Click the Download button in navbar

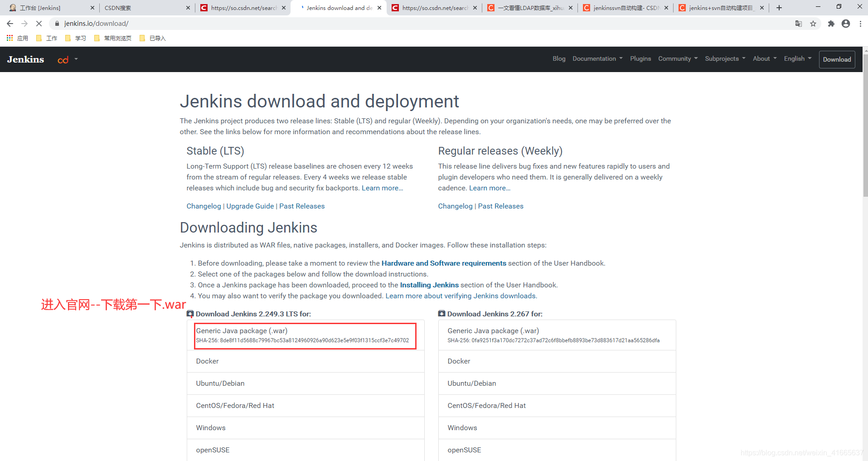point(837,59)
